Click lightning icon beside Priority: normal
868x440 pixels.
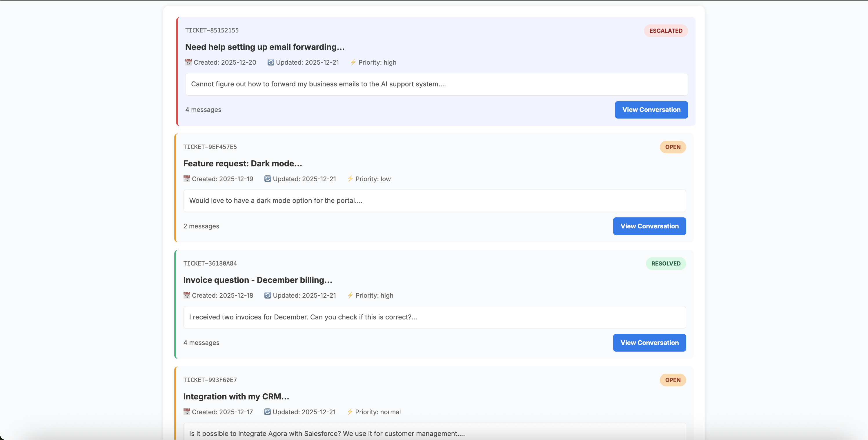[x=350, y=412]
